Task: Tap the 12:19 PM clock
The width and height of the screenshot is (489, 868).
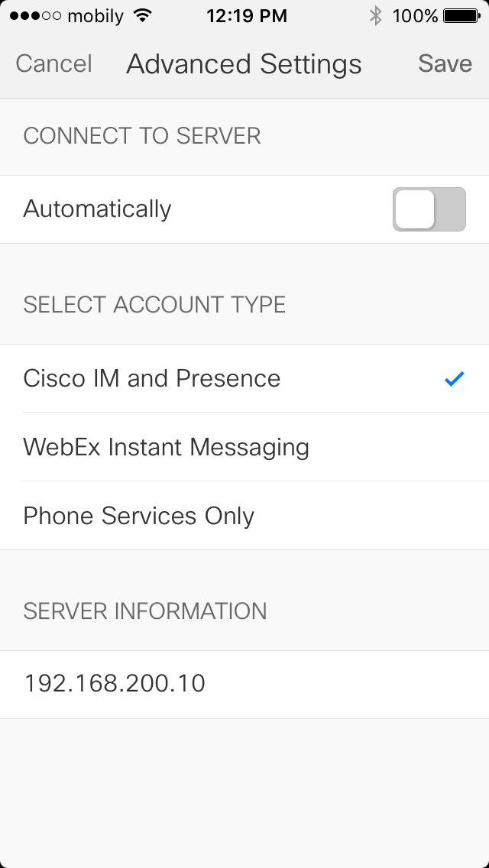Action: tap(247, 15)
